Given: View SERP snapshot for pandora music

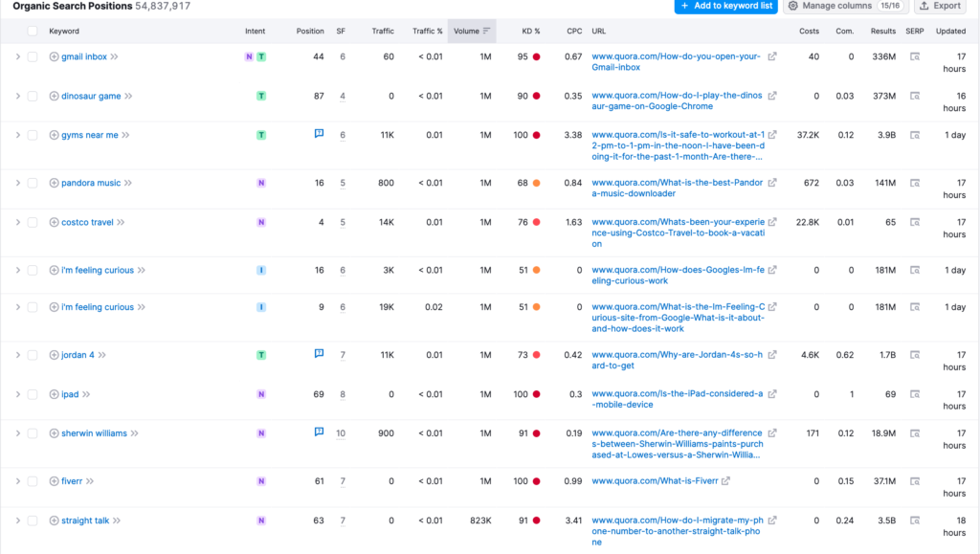Looking at the screenshot, I should pos(915,183).
